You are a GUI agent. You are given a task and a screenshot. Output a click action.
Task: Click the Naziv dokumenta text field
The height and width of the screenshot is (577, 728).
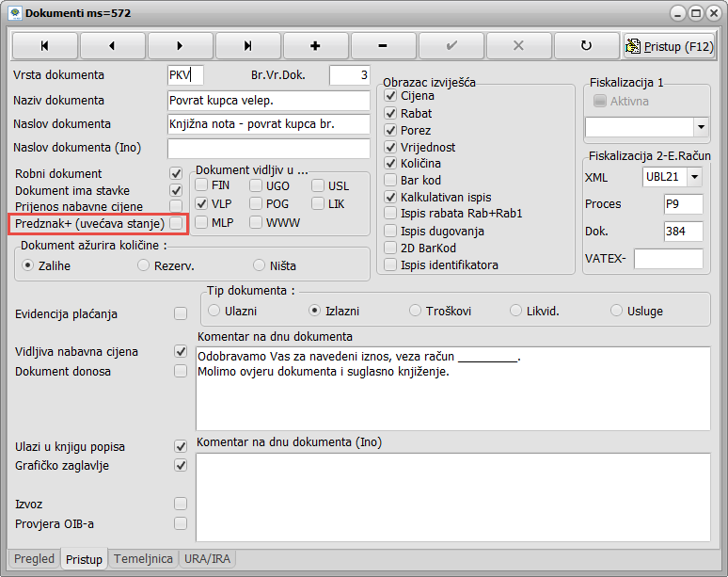point(268,101)
